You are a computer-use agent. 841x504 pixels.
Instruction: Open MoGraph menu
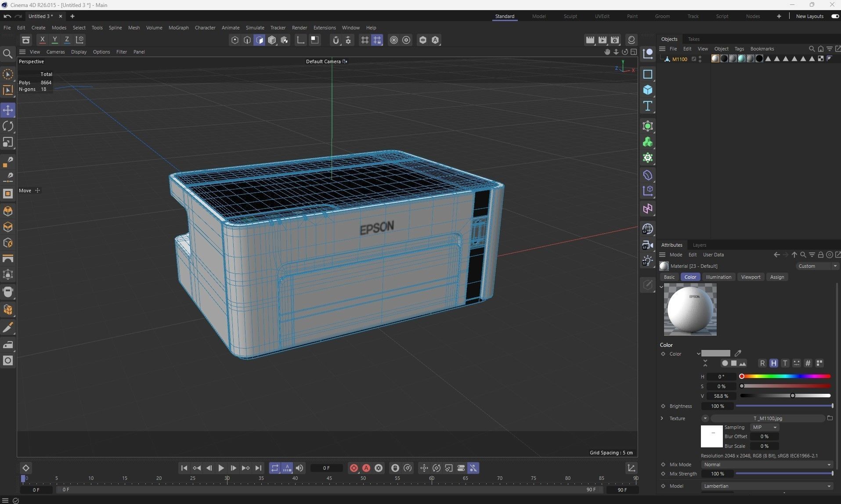[178, 28]
